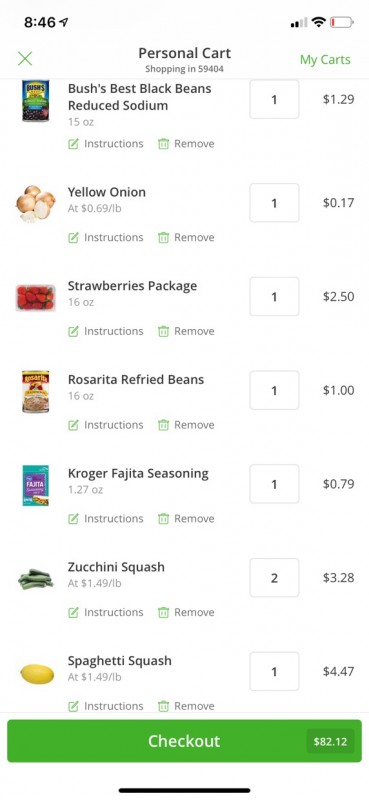
Task: Open Strawberries Package product thumbnail
Action: [35, 298]
